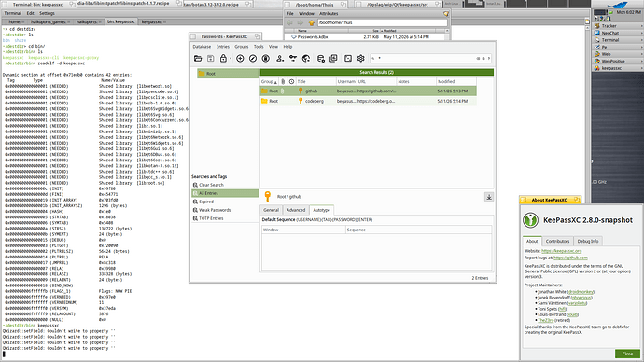
Task: Collapse entry preview panel arrow button
Action: coord(489,197)
